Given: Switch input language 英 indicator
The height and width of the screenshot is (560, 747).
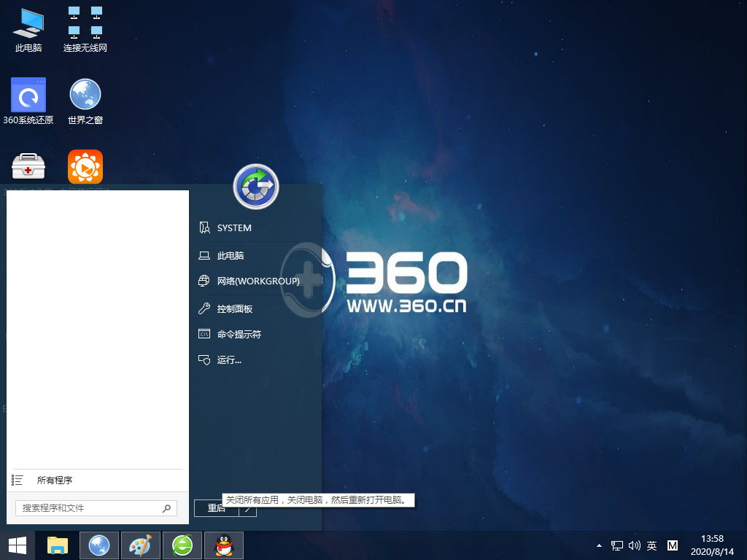Looking at the screenshot, I should coord(651,545).
